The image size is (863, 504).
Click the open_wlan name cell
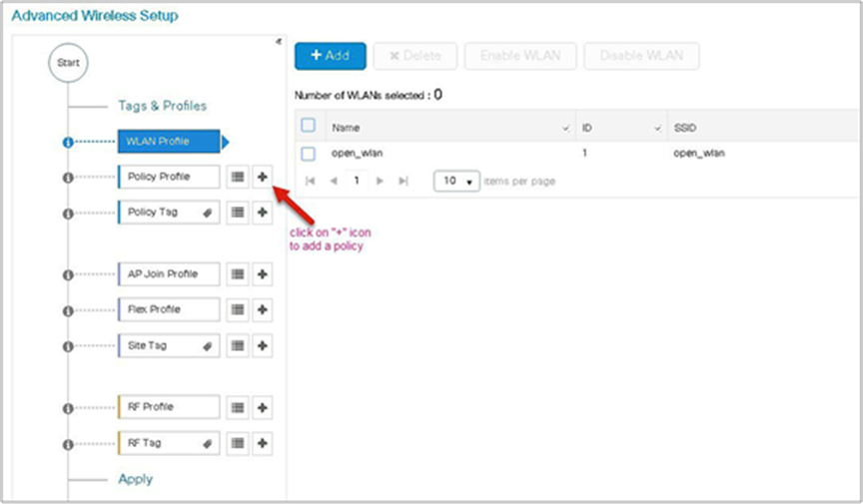point(358,154)
